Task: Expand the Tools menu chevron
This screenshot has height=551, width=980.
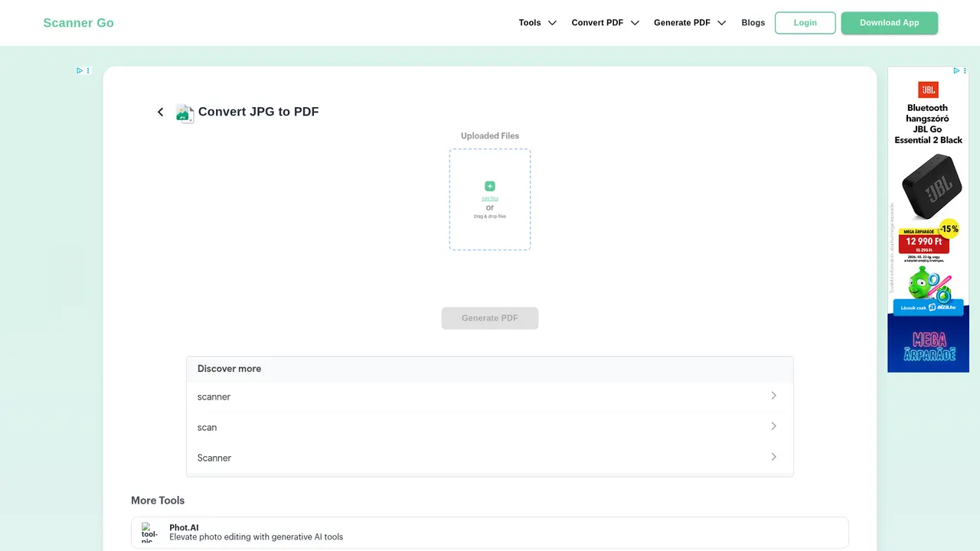Action: (552, 23)
